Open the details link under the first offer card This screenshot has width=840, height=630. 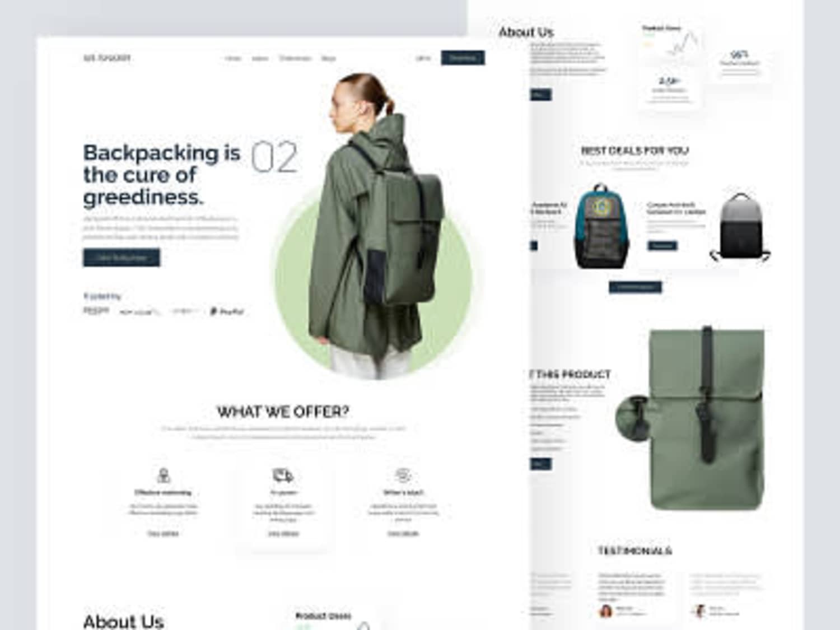click(163, 534)
